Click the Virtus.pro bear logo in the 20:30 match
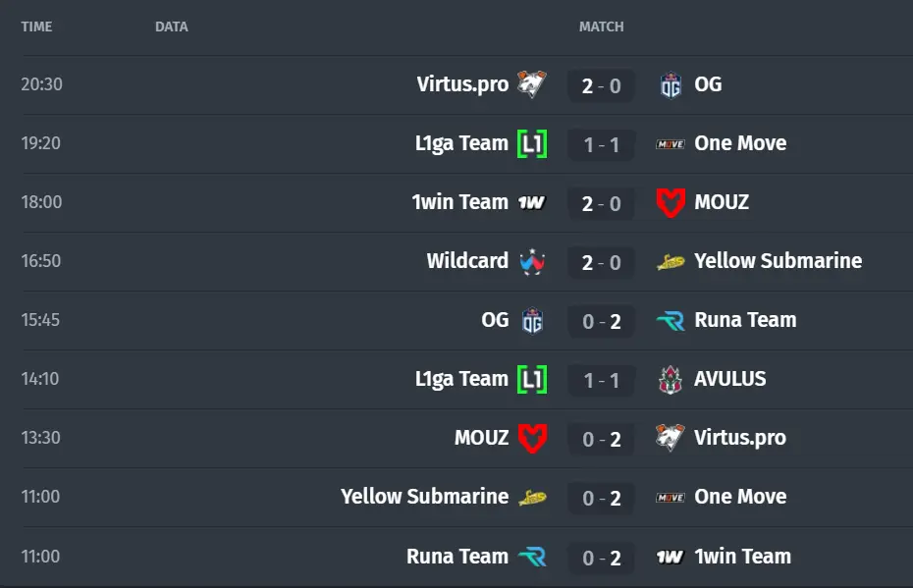This screenshot has height=588, width=913. tap(532, 84)
